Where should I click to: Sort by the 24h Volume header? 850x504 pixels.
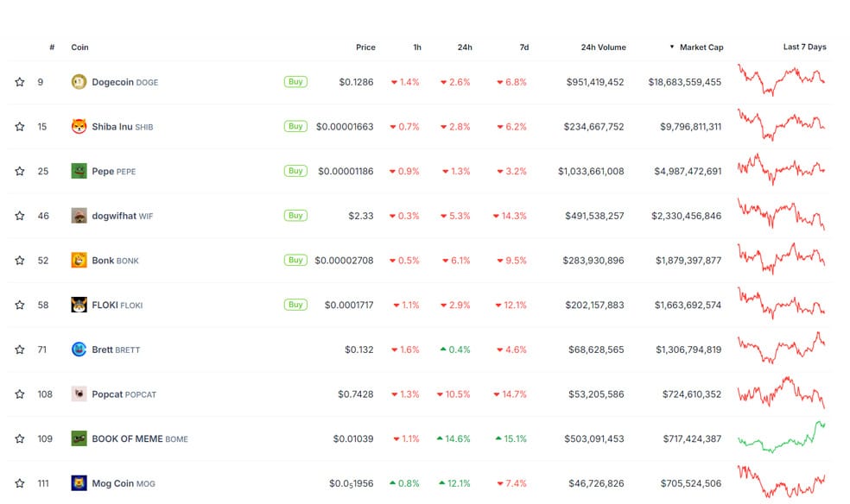tap(603, 47)
